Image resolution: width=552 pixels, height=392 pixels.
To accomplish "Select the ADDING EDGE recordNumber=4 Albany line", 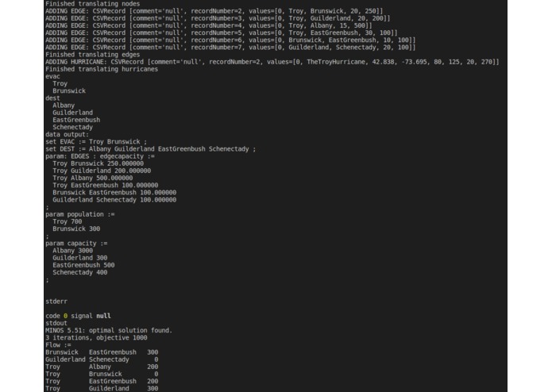I will click(x=209, y=25).
